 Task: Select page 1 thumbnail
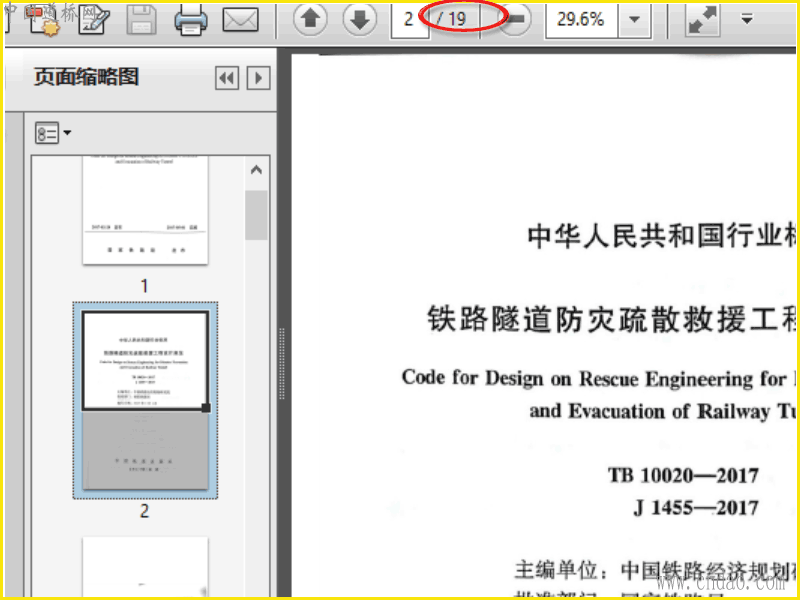tap(145, 210)
